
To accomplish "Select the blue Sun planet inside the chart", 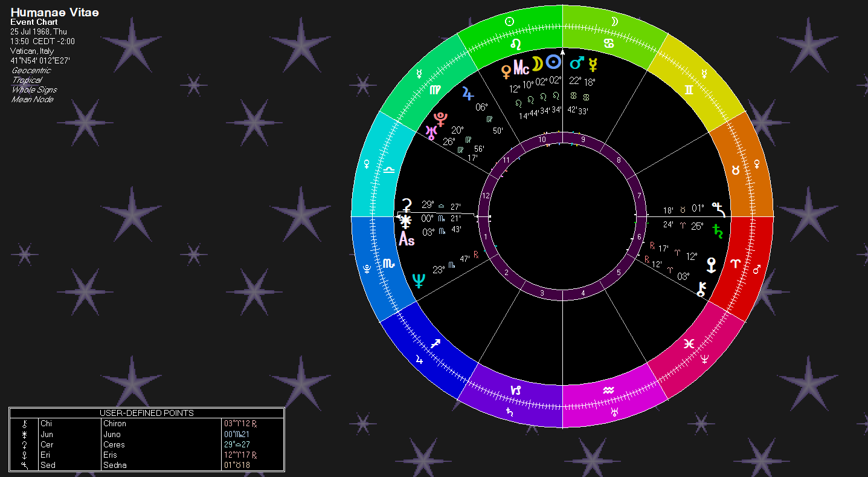I will [553, 62].
